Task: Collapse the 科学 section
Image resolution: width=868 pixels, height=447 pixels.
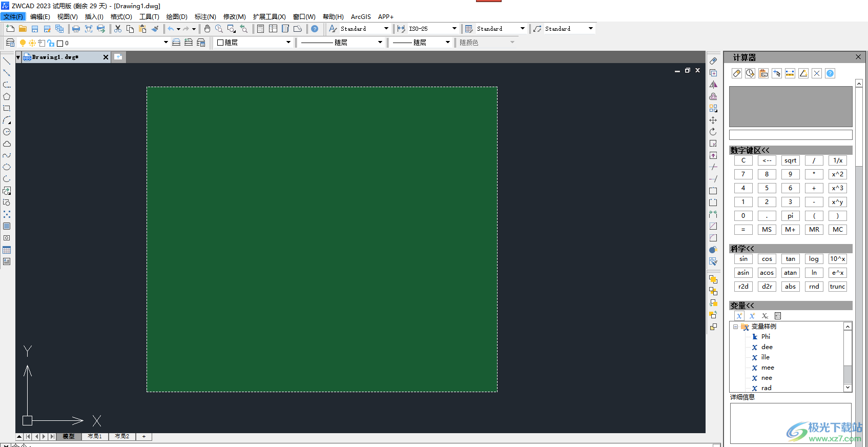Action: coord(791,249)
